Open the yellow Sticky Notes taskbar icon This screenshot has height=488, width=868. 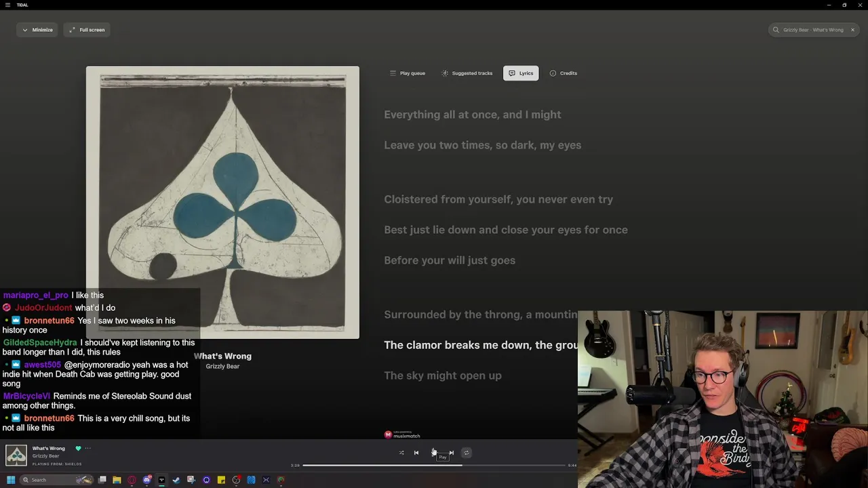click(221, 480)
